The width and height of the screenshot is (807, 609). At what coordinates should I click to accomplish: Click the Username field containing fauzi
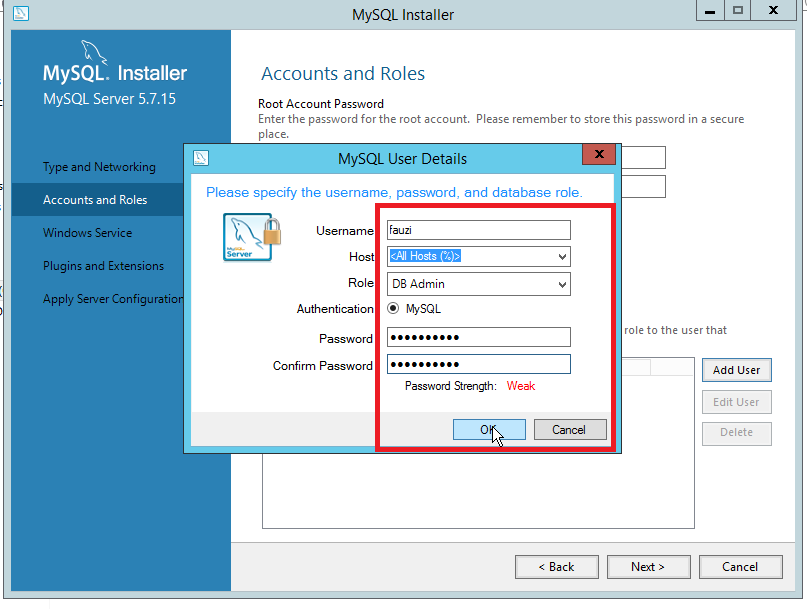(479, 230)
